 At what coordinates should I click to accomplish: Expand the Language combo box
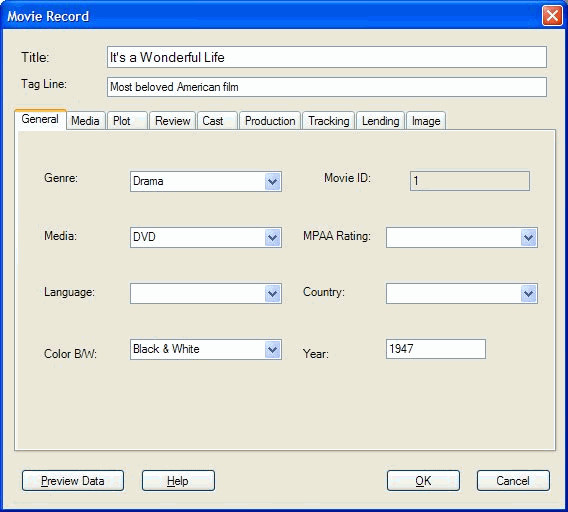(206, 294)
